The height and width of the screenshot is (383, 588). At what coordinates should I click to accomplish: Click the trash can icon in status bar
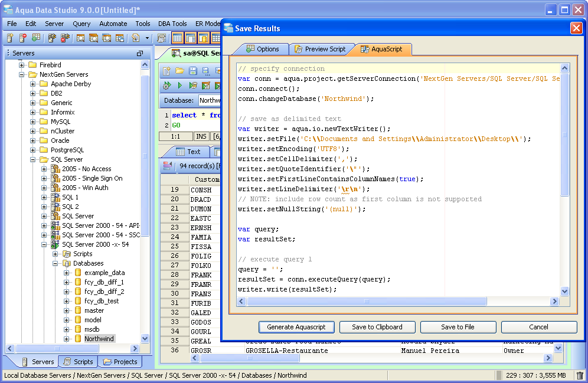(580, 375)
